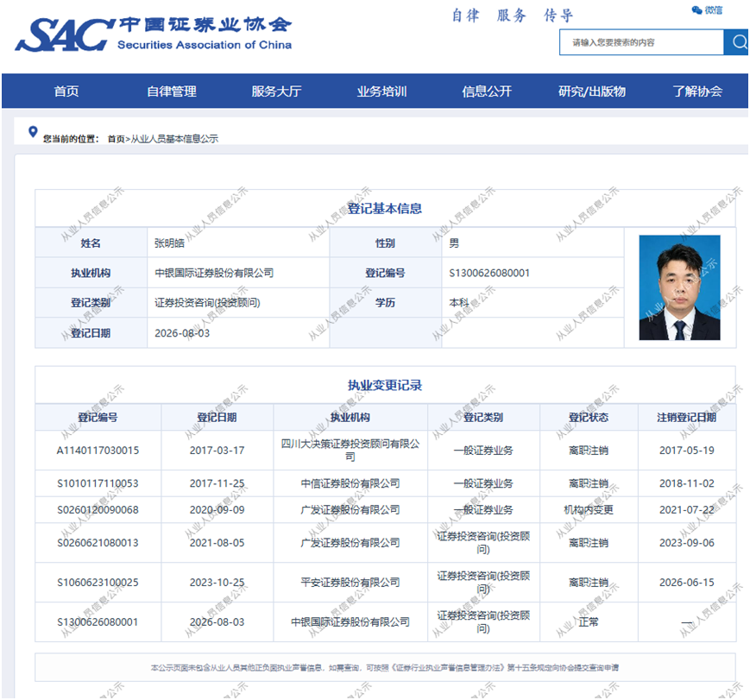750x700 pixels.
Task: Select the 平安证券股份有限公司 cell
Action: (x=350, y=583)
